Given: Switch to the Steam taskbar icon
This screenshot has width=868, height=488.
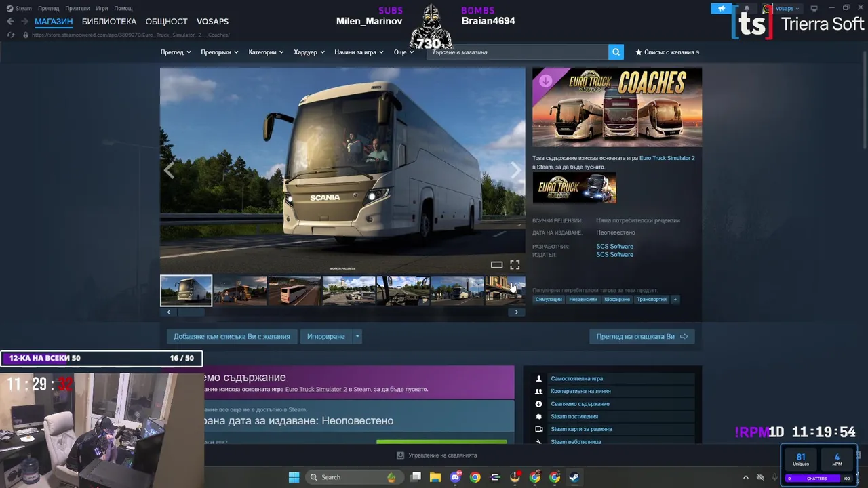Looking at the screenshot, I should (574, 477).
